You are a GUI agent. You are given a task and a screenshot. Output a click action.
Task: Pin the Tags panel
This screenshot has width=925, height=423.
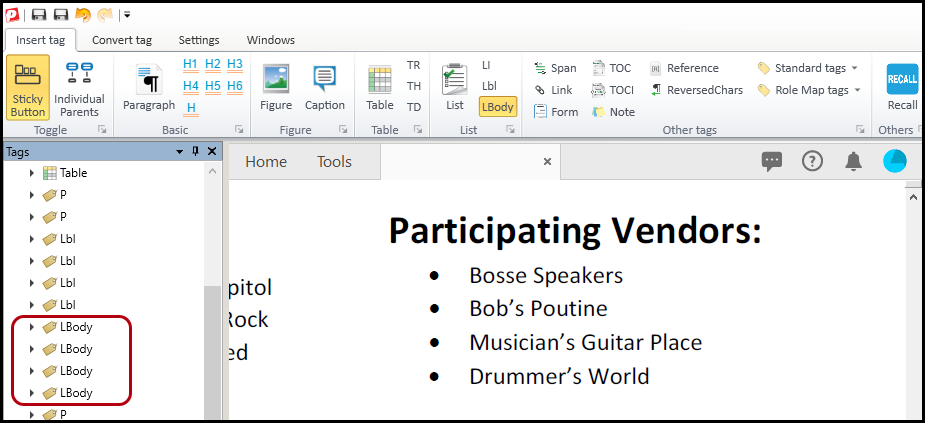[x=195, y=152]
